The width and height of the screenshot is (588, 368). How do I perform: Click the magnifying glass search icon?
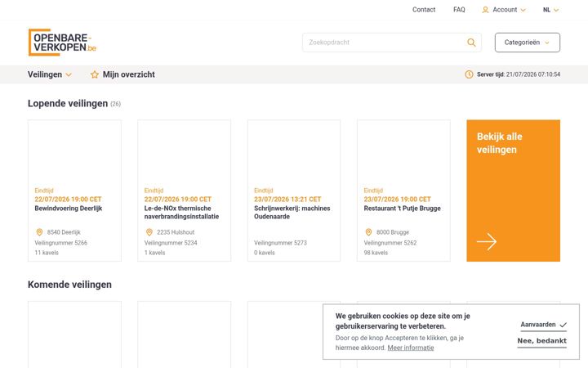[471, 43]
